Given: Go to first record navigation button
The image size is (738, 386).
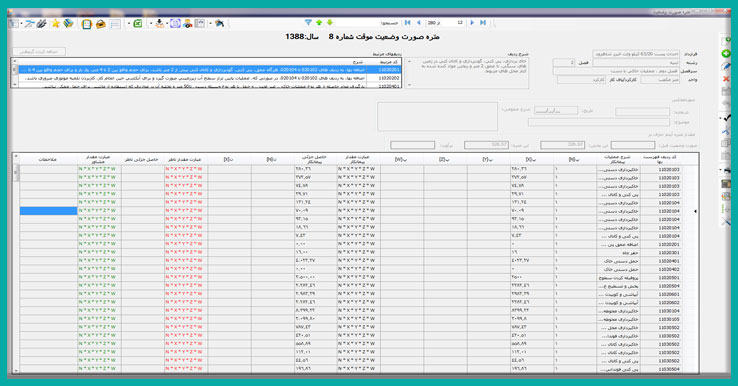Looking at the screenshot, I should click(x=408, y=23).
